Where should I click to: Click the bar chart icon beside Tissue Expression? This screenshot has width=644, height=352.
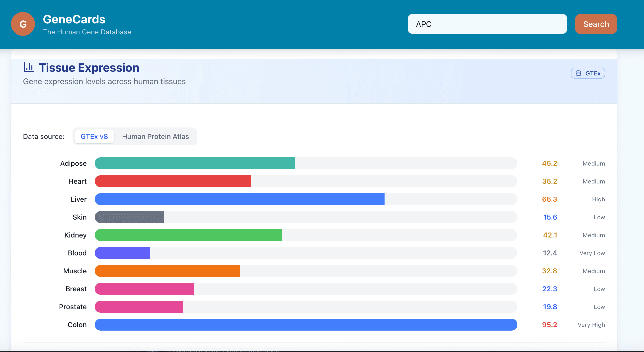click(x=28, y=67)
